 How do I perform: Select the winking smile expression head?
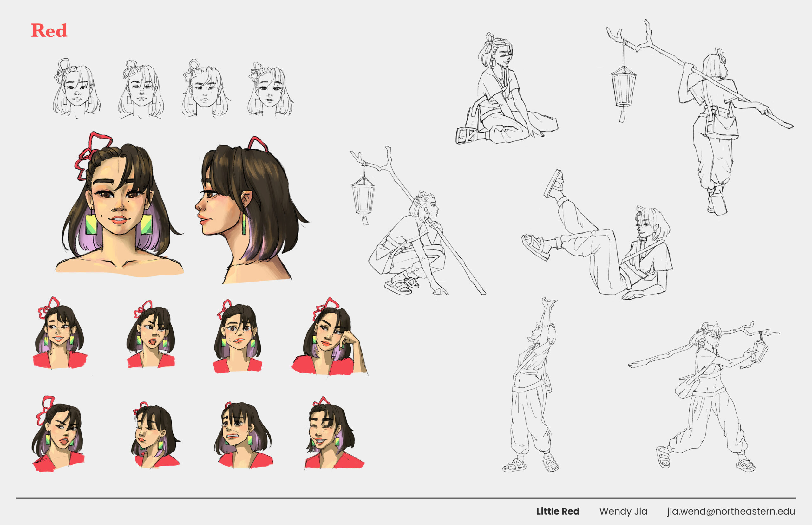[334, 432]
